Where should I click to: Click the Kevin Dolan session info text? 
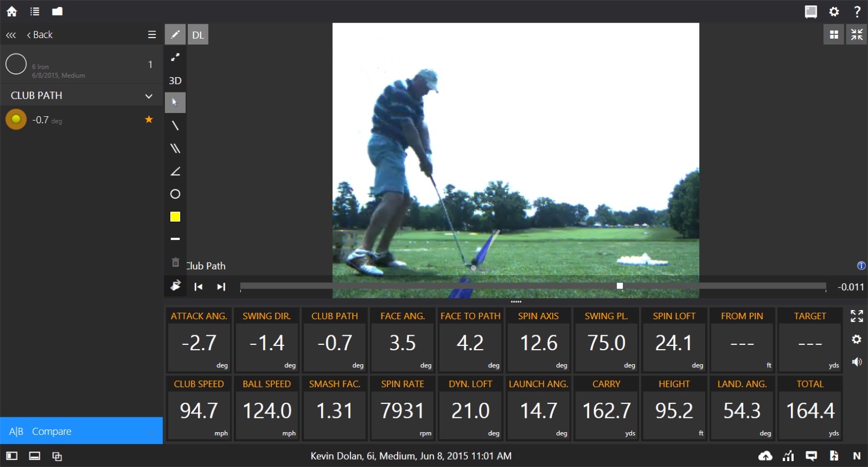pos(411,456)
